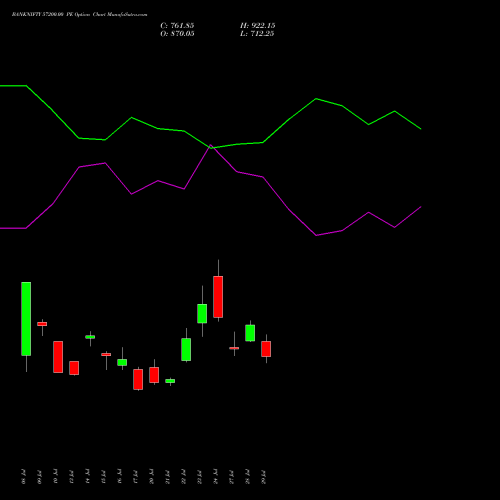Select the close value C: 761.85
The width and height of the screenshot is (500, 500).
click(177, 26)
